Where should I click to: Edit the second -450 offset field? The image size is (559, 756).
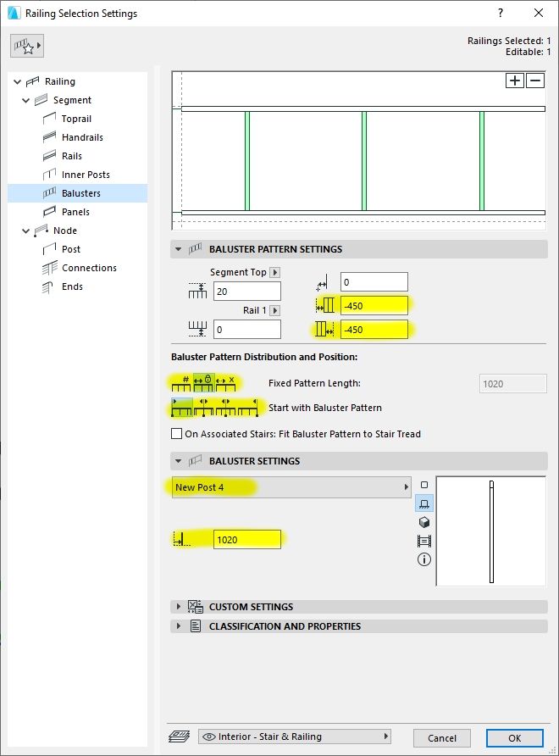click(374, 330)
